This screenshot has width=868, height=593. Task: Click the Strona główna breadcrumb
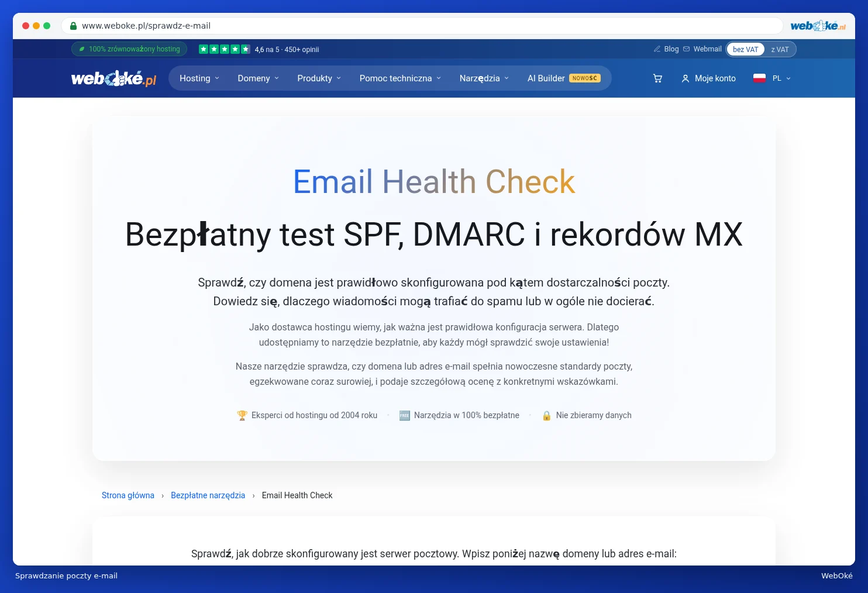pos(128,495)
